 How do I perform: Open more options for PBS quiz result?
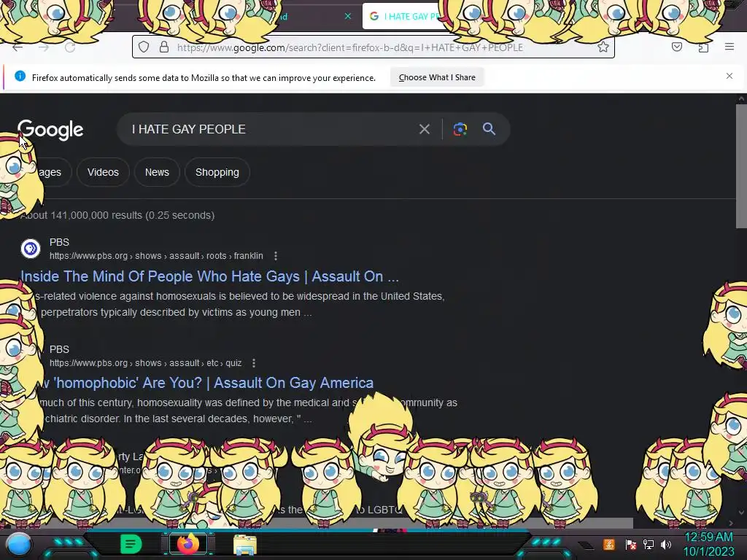pyautogui.click(x=254, y=363)
